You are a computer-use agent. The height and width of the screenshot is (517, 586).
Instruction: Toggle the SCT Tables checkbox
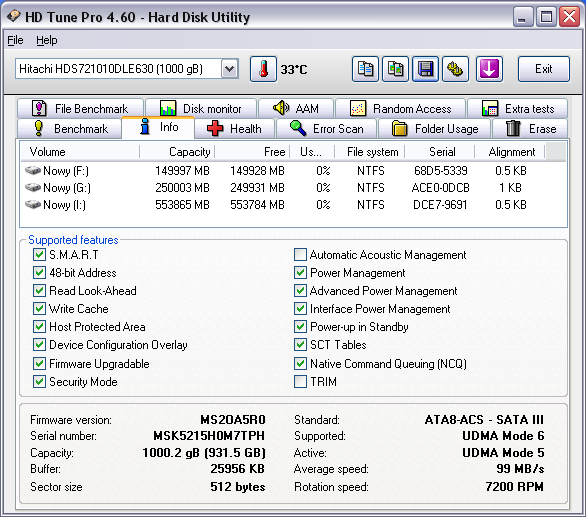(x=300, y=344)
